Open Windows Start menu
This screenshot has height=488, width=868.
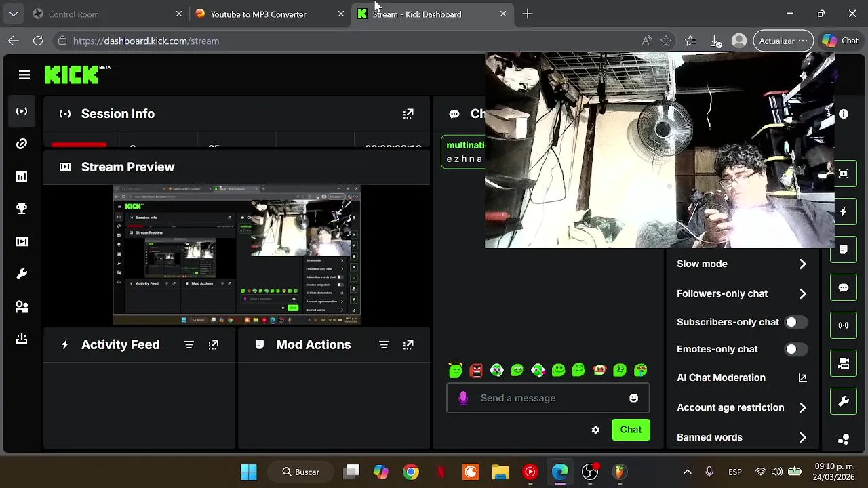coord(249,472)
